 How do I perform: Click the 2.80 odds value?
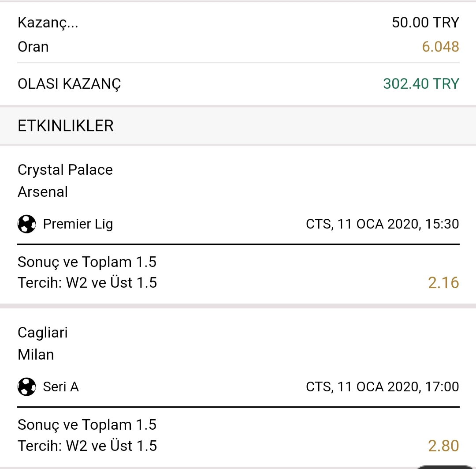pos(443,446)
